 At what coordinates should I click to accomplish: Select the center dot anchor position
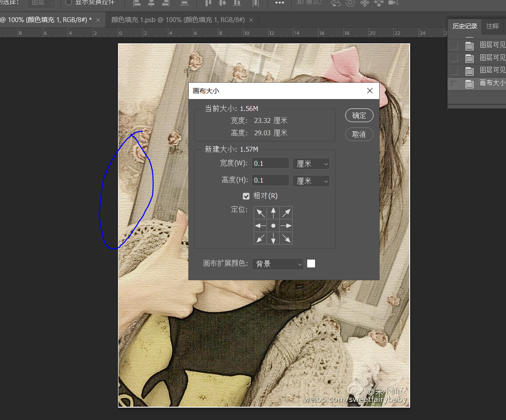pyautogui.click(x=274, y=225)
